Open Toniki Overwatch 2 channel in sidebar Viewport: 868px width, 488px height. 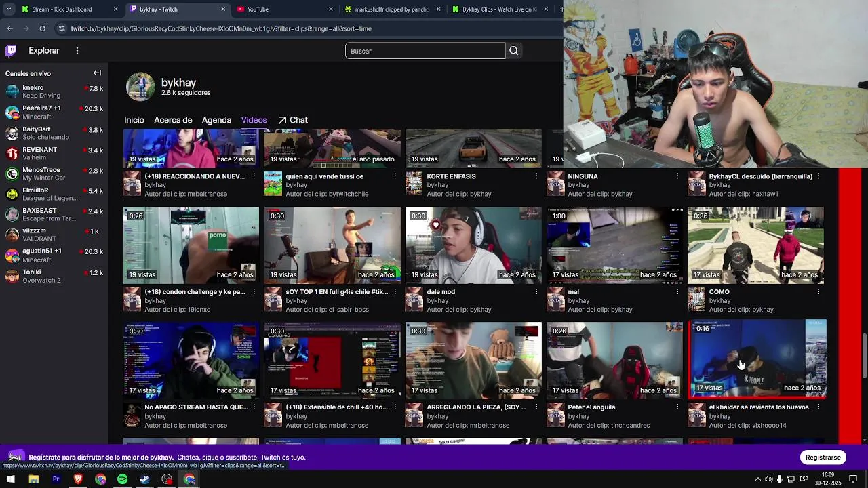pyautogui.click(x=54, y=277)
